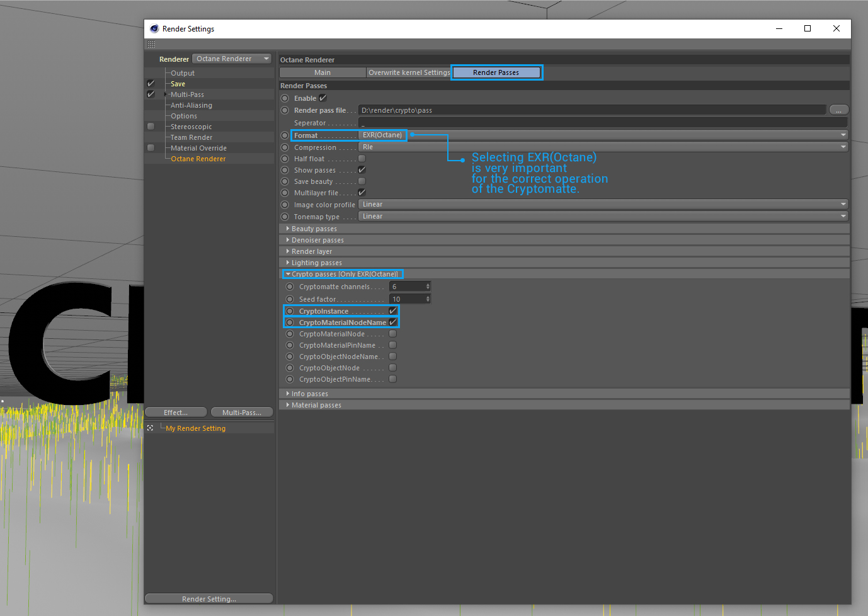
Task: Click the browse button for Render pass file
Action: (x=838, y=110)
